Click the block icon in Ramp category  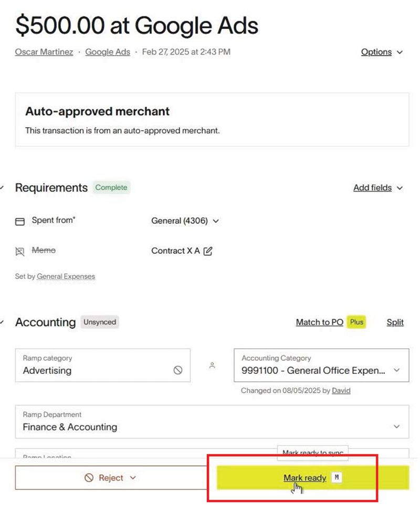(178, 370)
